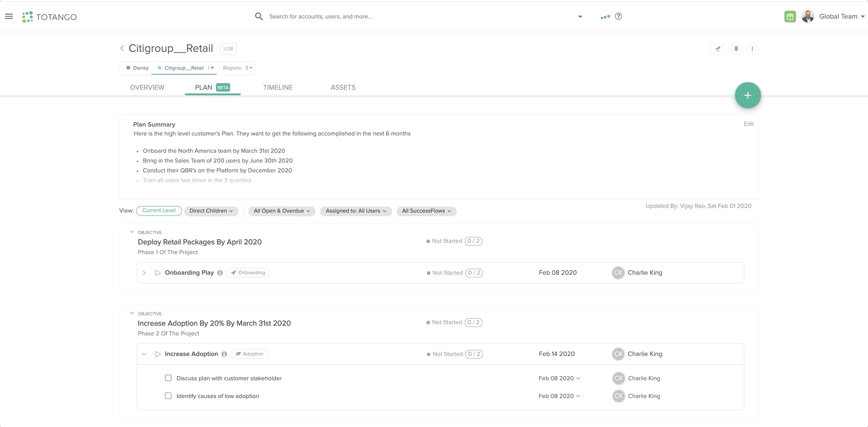The image size is (868, 427).
Task: Collapse the Increase Adoption By 20% objective
Action: pyautogui.click(x=132, y=313)
